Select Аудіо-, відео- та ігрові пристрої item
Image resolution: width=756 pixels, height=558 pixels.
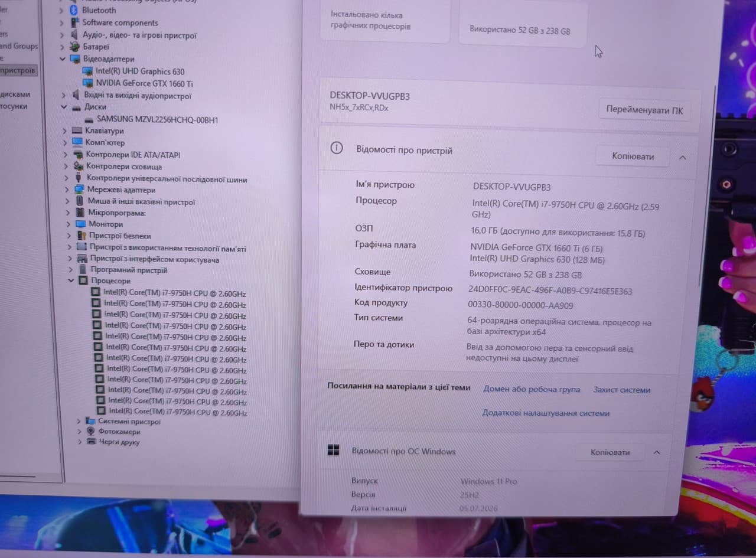point(139,35)
